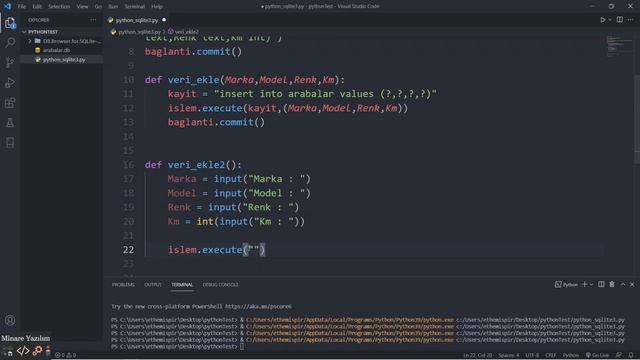Select Python language mode in status bar
Viewport: 640px width, 360px height.
click(571, 355)
